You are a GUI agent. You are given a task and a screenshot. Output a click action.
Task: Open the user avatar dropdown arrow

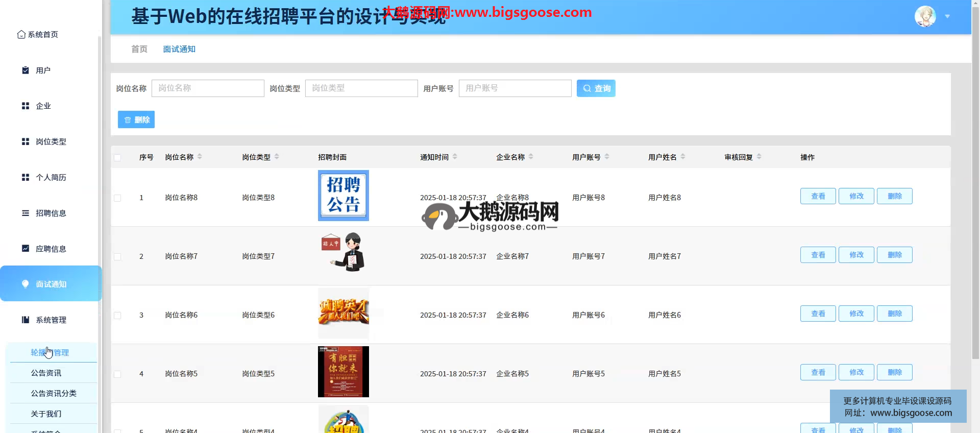coord(947,16)
